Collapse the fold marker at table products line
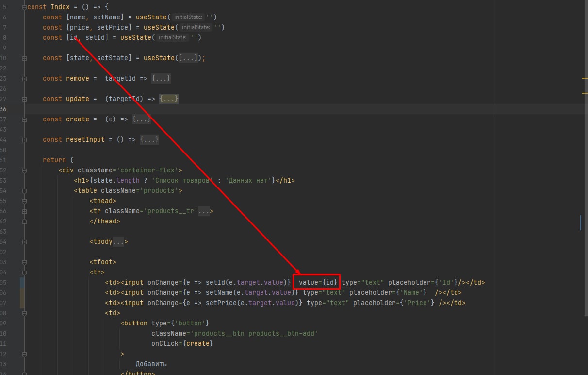Image resolution: width=588 pixels, height=375 pixels. (24, 190)
